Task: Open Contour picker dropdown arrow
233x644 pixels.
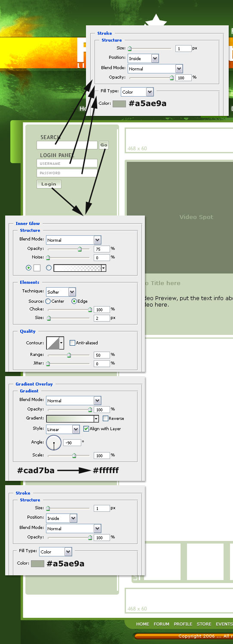Action: (61, 343)
